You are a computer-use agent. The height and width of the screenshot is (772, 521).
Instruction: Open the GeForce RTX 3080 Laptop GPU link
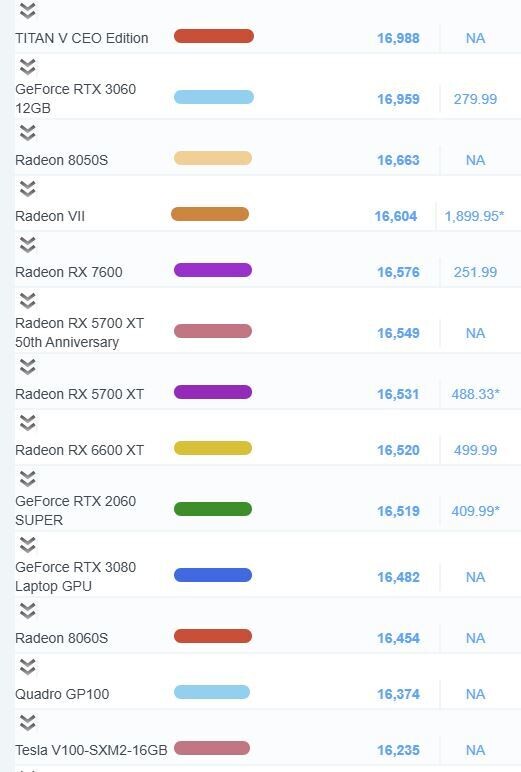pos(75,577)
